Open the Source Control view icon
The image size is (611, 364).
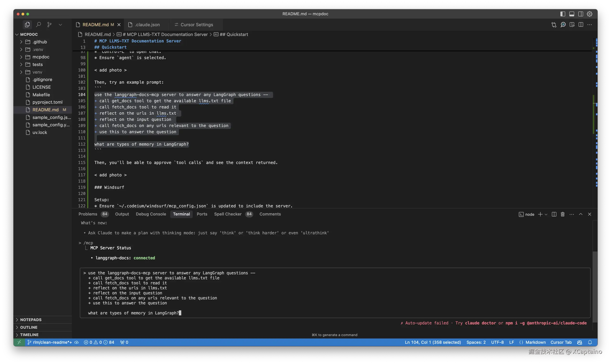pos(49,25)
